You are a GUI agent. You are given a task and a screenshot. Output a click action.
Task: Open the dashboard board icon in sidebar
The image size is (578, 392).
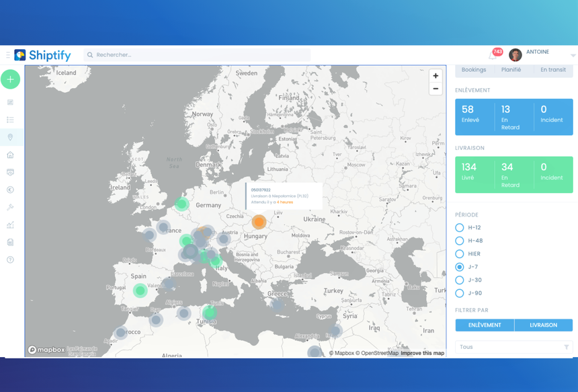tap(10, 102)
